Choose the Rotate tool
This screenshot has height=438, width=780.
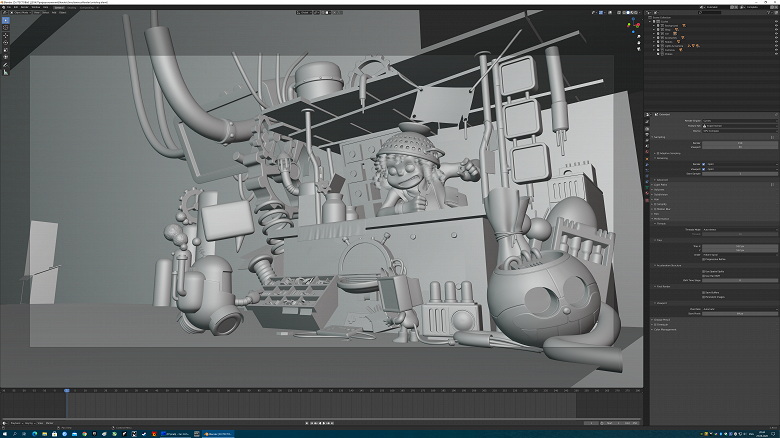pyautogui.click(x=5, y=41)
